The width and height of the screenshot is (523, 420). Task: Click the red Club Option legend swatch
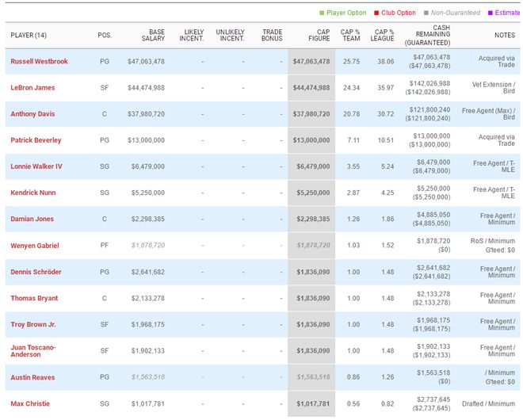(378, 13)
